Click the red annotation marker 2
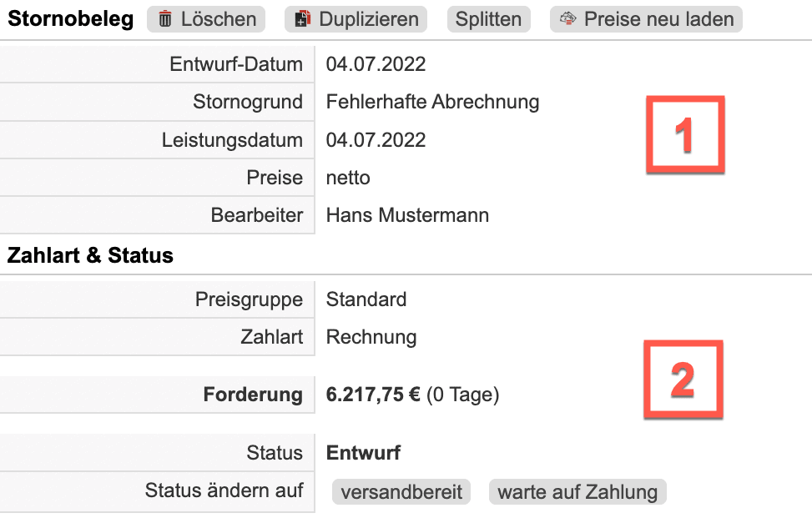 [x=683, y=380]
